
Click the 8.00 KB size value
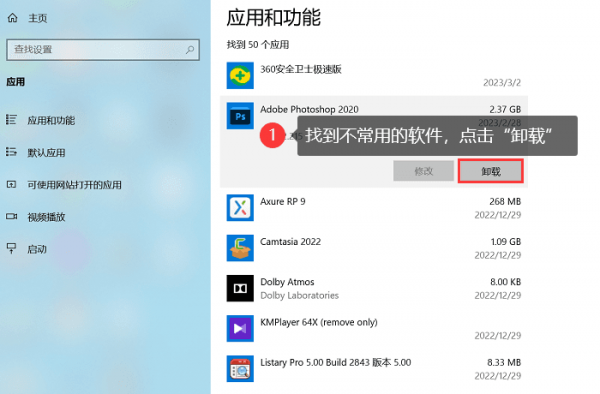click(505, 282)
